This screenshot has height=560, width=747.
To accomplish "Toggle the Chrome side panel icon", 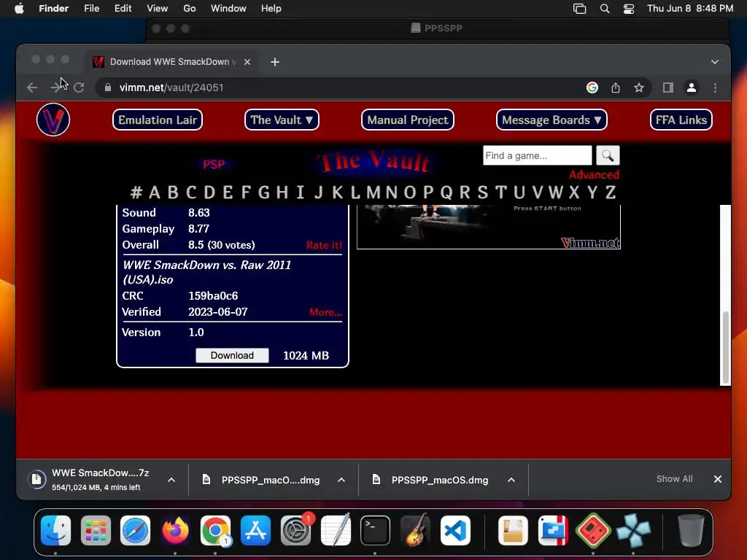I will [668, 87].
